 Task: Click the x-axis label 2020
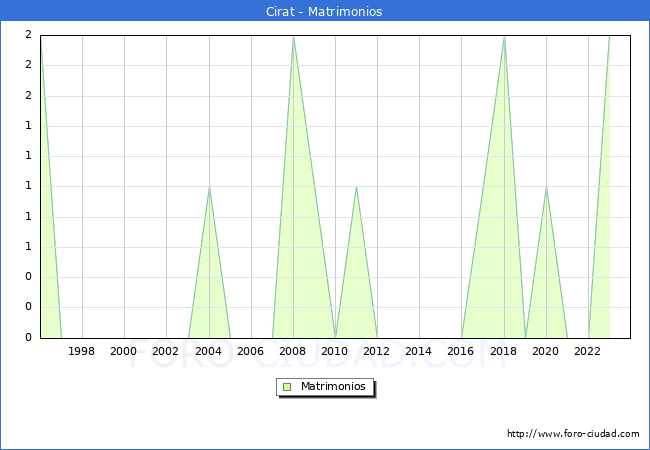pyautogui.click(x=545, y=351)
